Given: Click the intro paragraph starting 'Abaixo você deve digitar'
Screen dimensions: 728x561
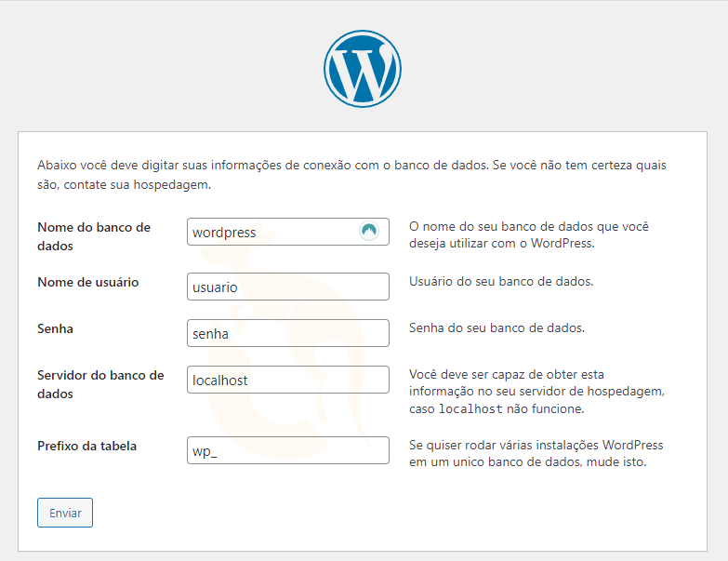Looking at the screenshot, I should [351, 175].
